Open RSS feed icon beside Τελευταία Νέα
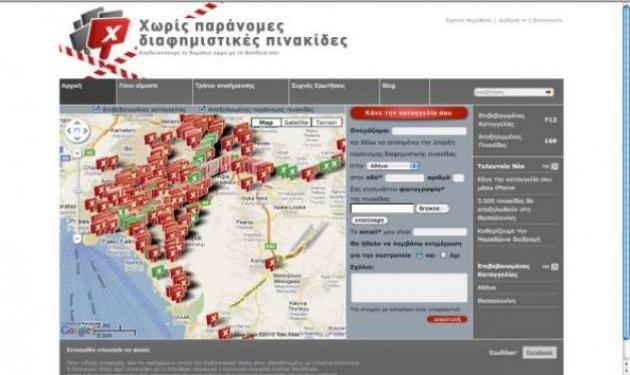630x375 pixels. (x=554, y=166)
